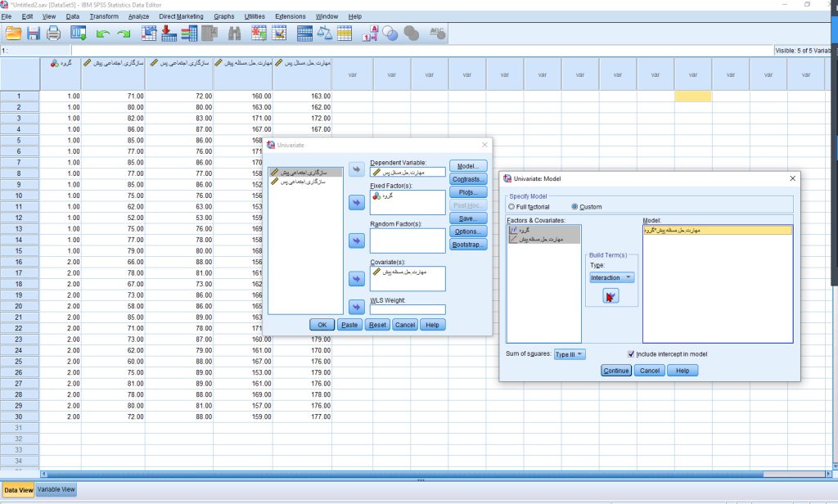Open spell check ABC icon
838x504 pixels.
[437, 34]
